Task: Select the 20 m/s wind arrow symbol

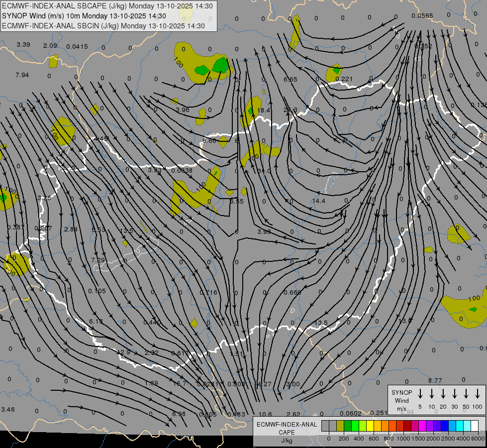Action: click(443, 394)
